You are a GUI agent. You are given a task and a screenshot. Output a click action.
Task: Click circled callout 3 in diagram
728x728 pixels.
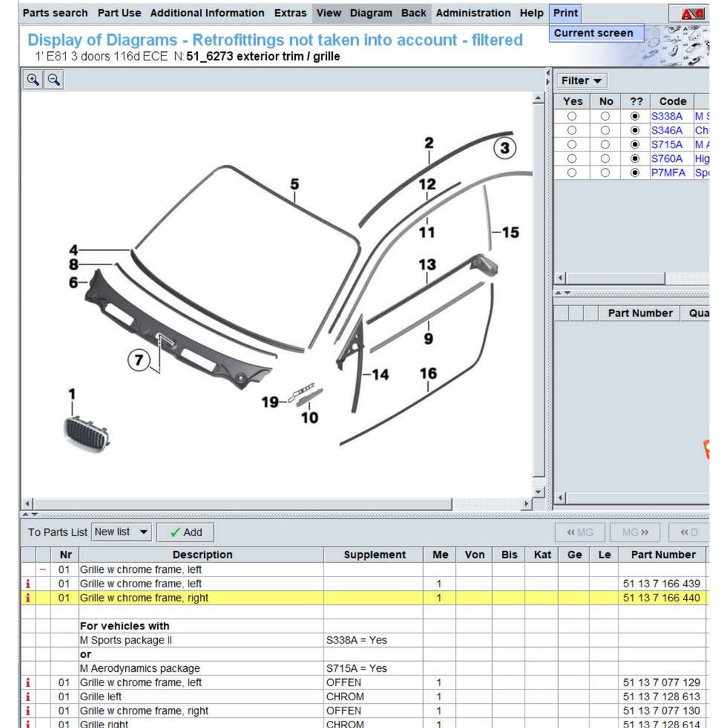click(505, 149)
